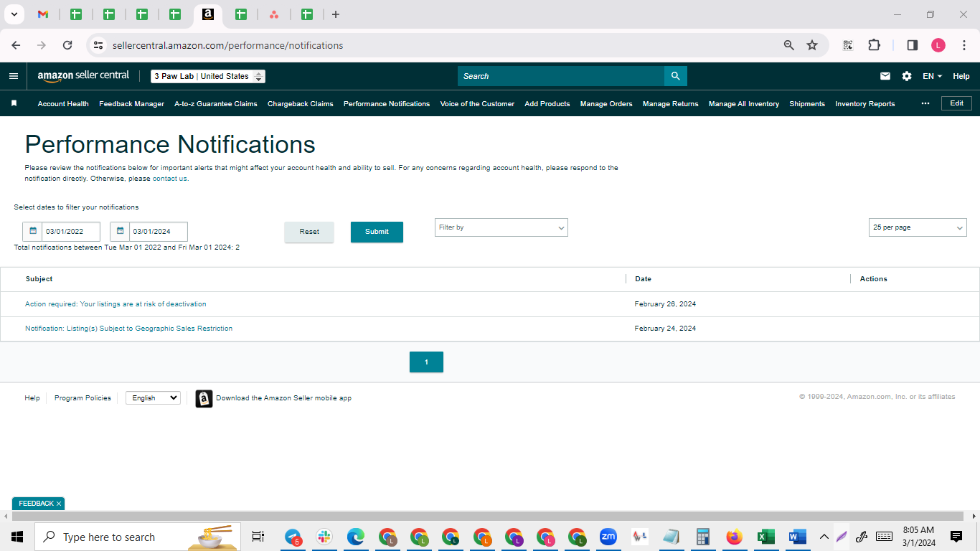Open a new browser tab
The width and height of the screenshot is (980, 551).
[x=336, y=14]
